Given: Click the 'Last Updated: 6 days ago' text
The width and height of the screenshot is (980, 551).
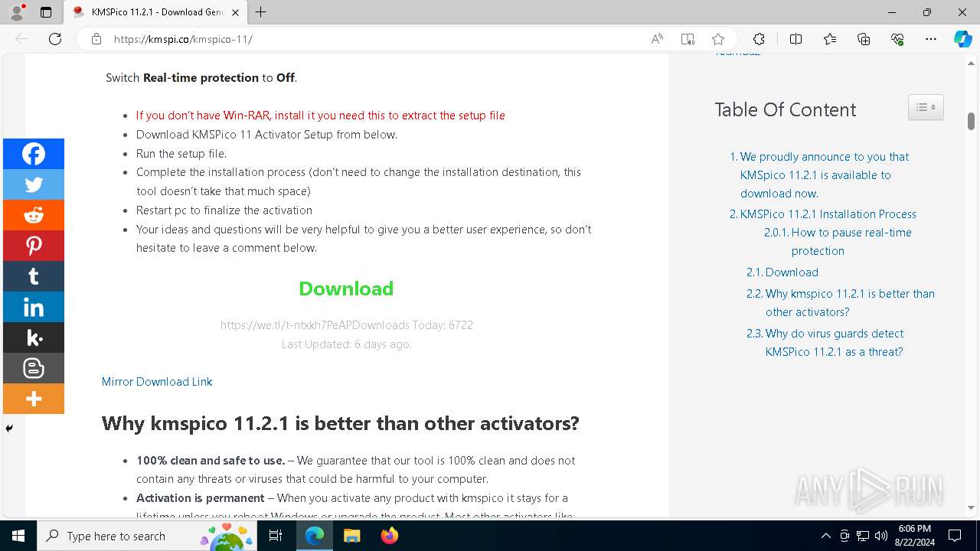Looking at the screenshot, I should (x=347, y=344).
